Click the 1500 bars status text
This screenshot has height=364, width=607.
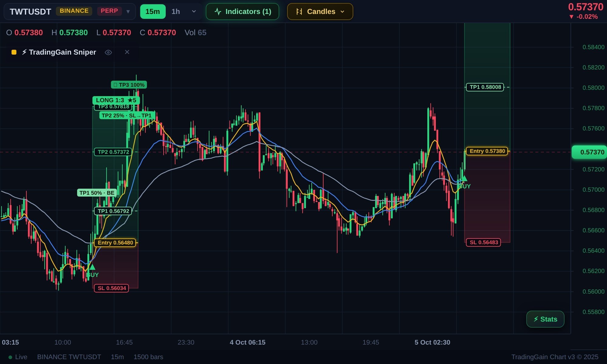tap(148, 357)
